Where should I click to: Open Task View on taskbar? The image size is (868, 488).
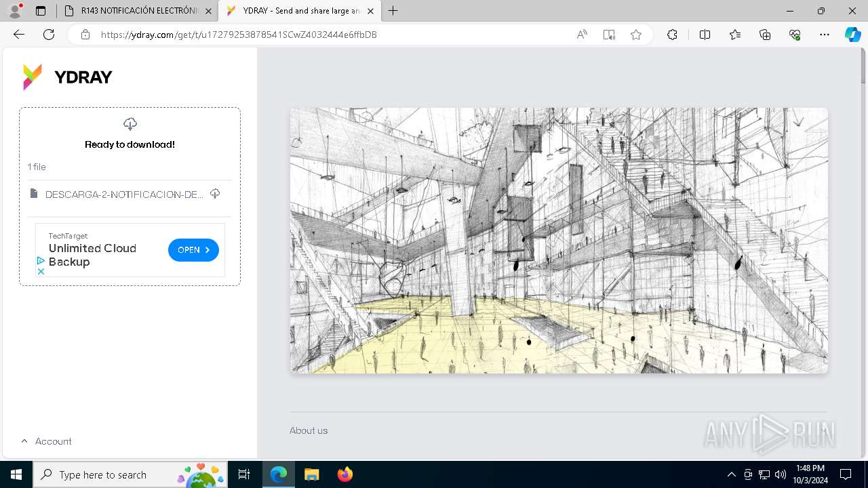click(x=244, y=474)
